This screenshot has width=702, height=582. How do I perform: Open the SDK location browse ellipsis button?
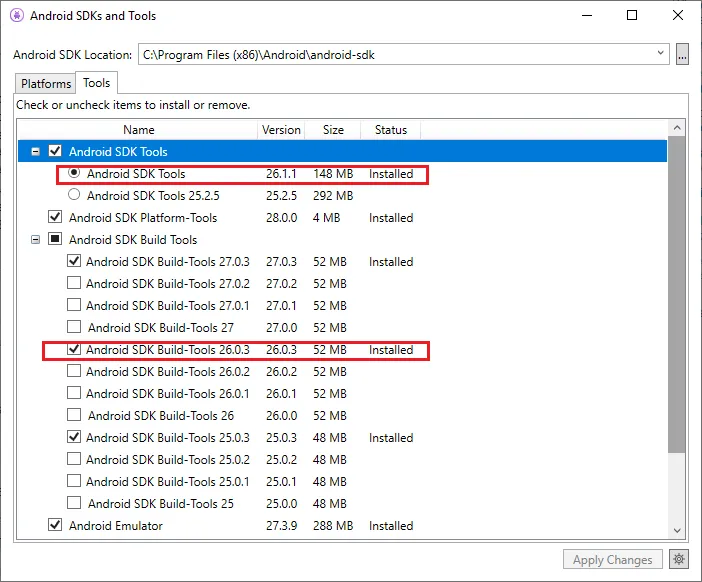click(x=682, y=55)
